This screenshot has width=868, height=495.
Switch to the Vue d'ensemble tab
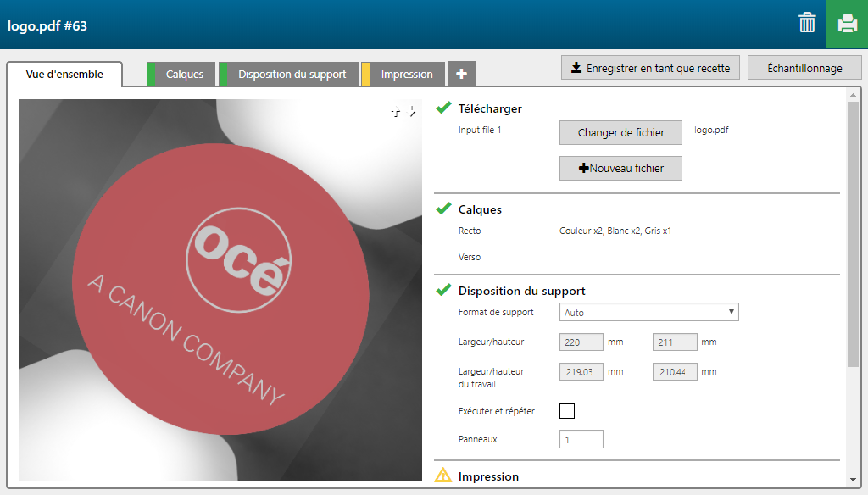coord(64,75)
